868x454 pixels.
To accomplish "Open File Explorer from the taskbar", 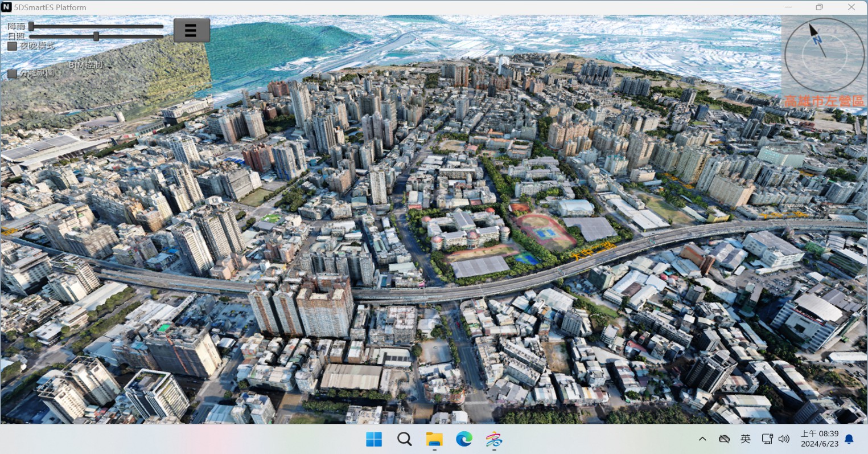I will pyautogui.click(x=434, y=439).
